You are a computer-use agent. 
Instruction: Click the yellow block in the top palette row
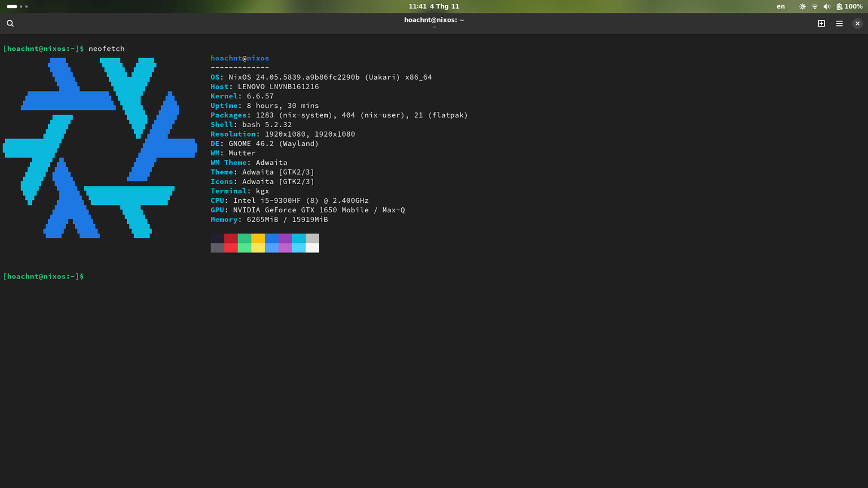click(258, 238)
